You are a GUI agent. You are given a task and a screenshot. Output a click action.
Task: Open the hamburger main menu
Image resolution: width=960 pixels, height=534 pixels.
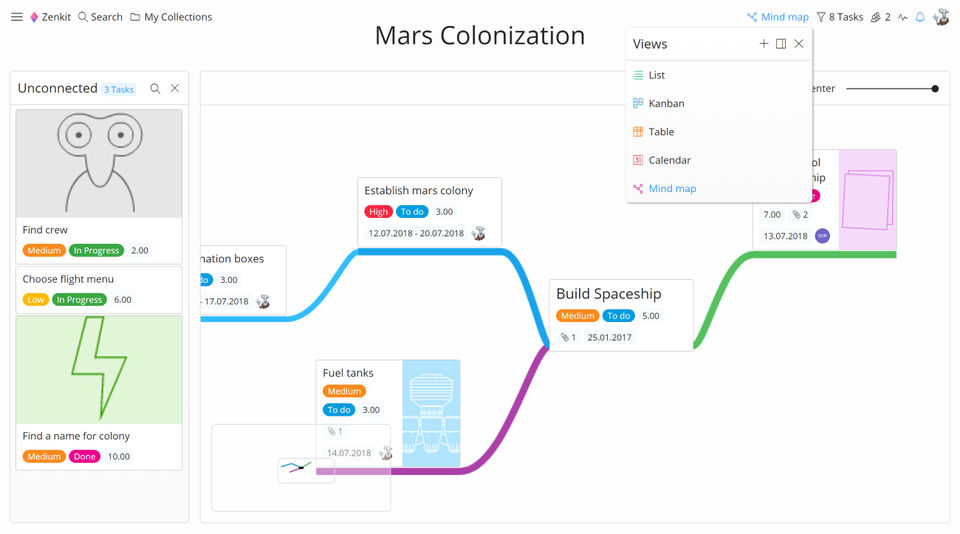17,17
